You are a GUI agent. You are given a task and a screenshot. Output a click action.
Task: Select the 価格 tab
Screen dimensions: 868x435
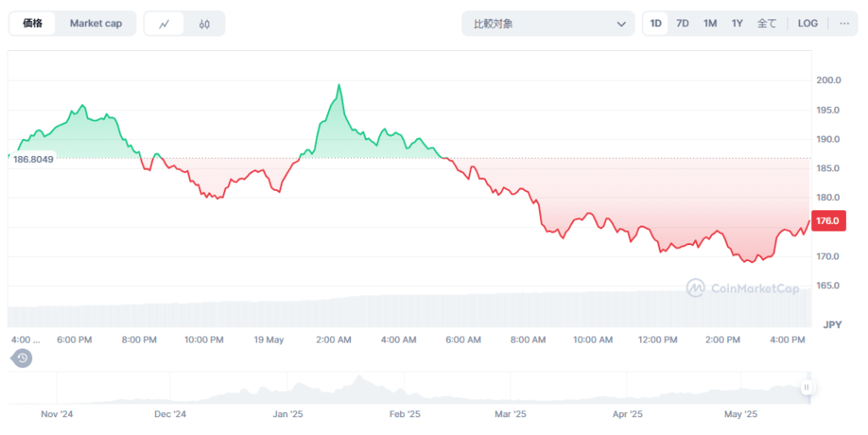point(33,24)
